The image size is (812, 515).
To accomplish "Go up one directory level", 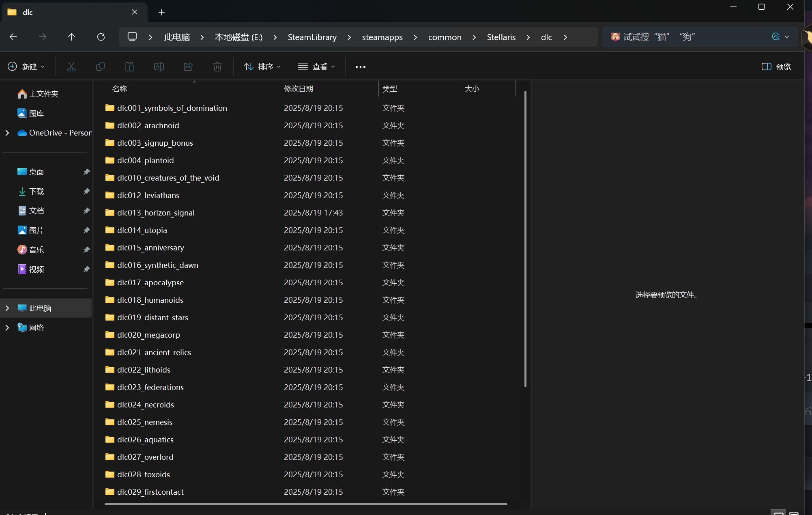I will coord(71,37).
